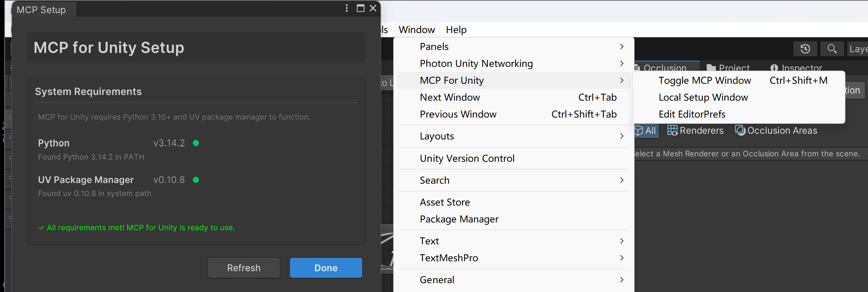Screen dimensions: 868x292
Task: Click the Refresh button
Action: pyautogui.click(x=244, y=268)
